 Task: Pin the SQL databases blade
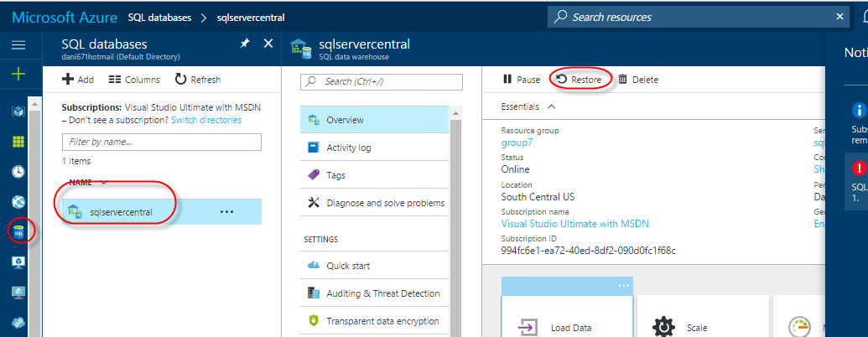pyautogui.click(x=244, y=44)
